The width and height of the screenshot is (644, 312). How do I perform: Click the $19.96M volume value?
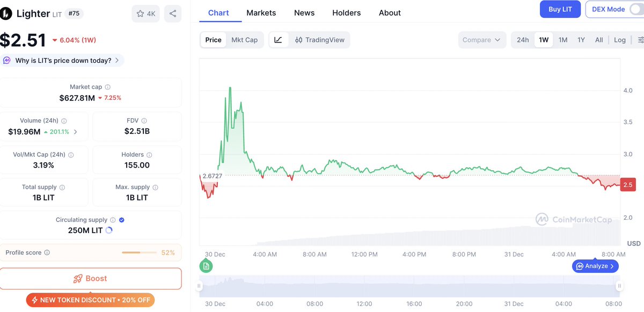pyautogui.click(x=24, y=132)
